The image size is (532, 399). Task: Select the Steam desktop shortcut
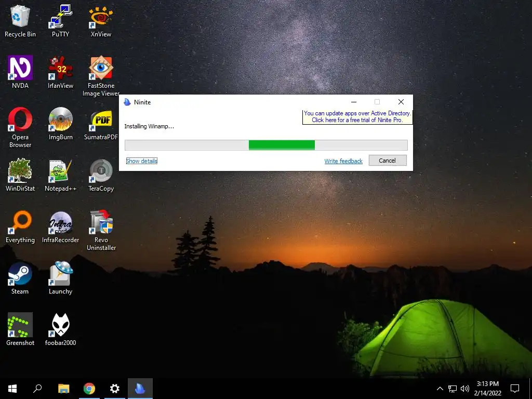tap(20, 278)
